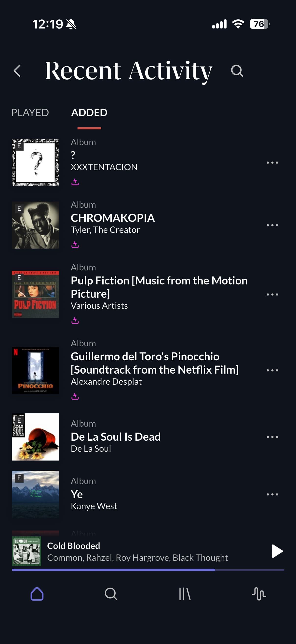Tap the Ye album cover thumbnail
Image resolution: width=296 pixels, height=644 pixels.
[x=35, y=494]
